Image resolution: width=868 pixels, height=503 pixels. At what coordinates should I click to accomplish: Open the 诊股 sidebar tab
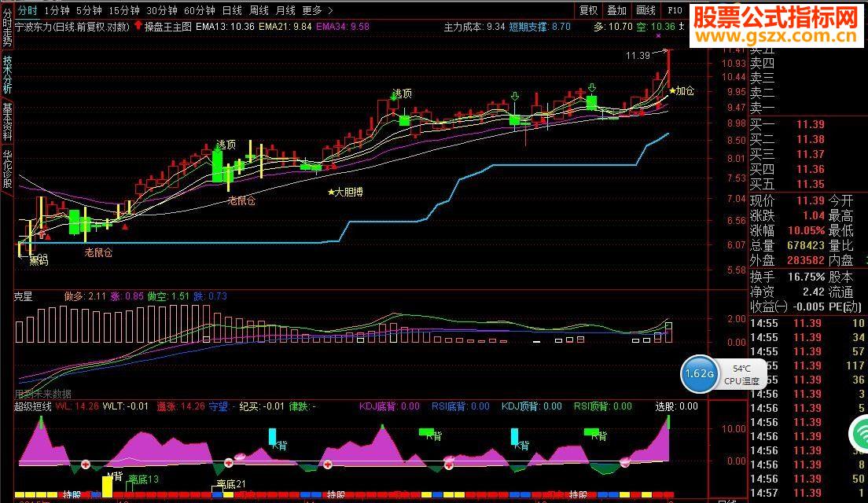coord(6,169)
